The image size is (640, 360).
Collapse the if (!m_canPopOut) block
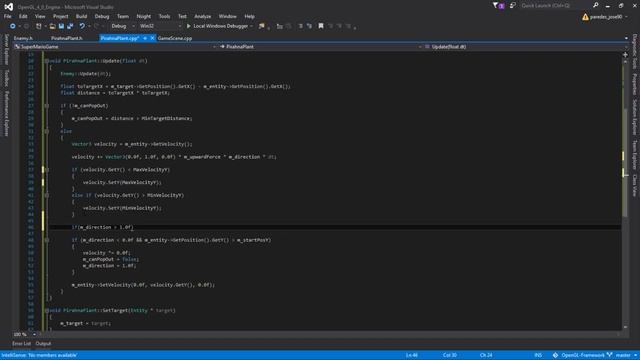pos(47,106)
